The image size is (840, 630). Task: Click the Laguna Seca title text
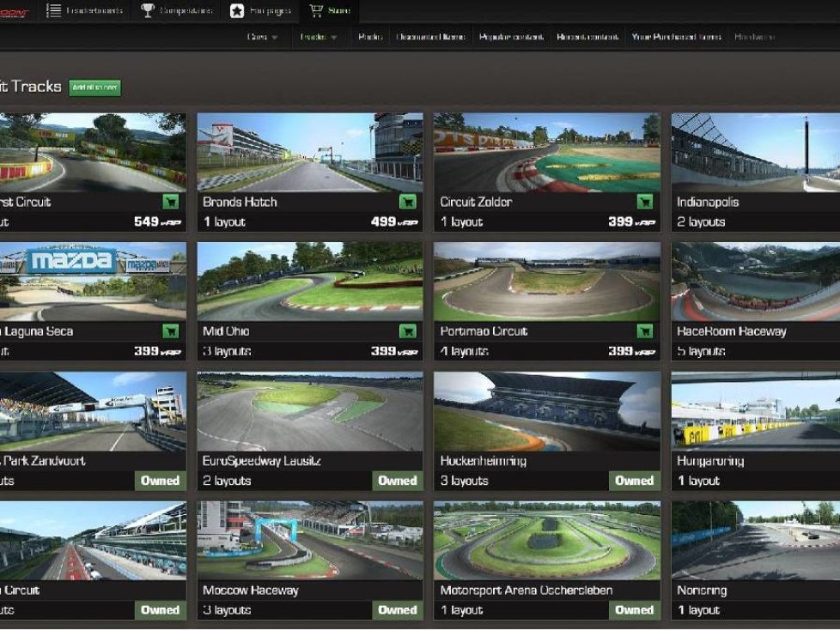click(38, 331)
